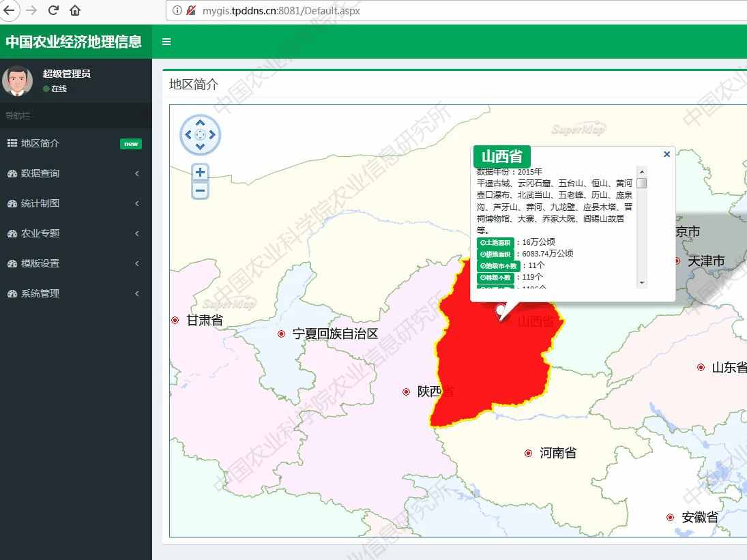
Task: Go to the browser home page
Action: [75, 10]
